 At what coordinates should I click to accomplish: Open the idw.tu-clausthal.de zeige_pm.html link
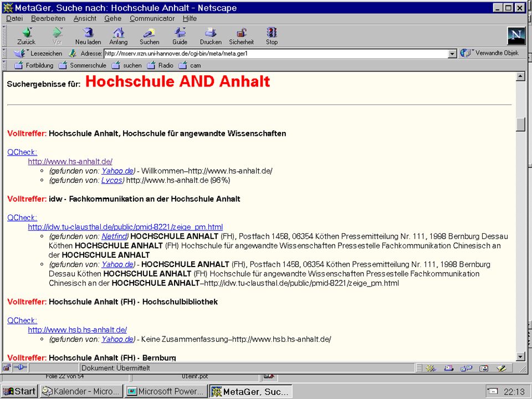[125, 227]
